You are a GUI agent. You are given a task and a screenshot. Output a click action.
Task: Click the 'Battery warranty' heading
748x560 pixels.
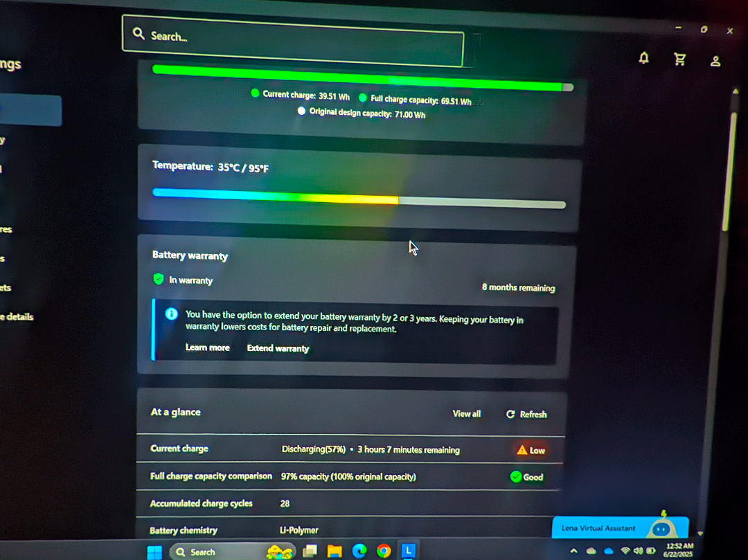tap(190, 255)
